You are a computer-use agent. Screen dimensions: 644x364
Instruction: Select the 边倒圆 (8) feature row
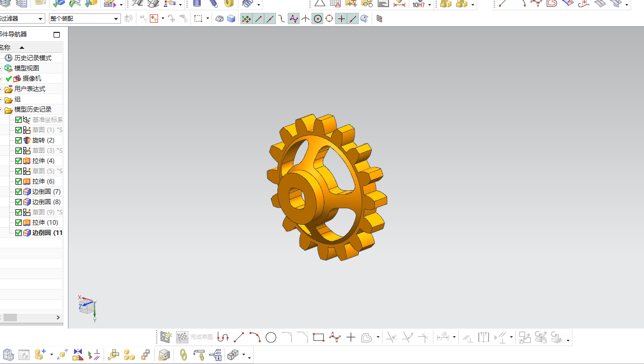point(46,202)
